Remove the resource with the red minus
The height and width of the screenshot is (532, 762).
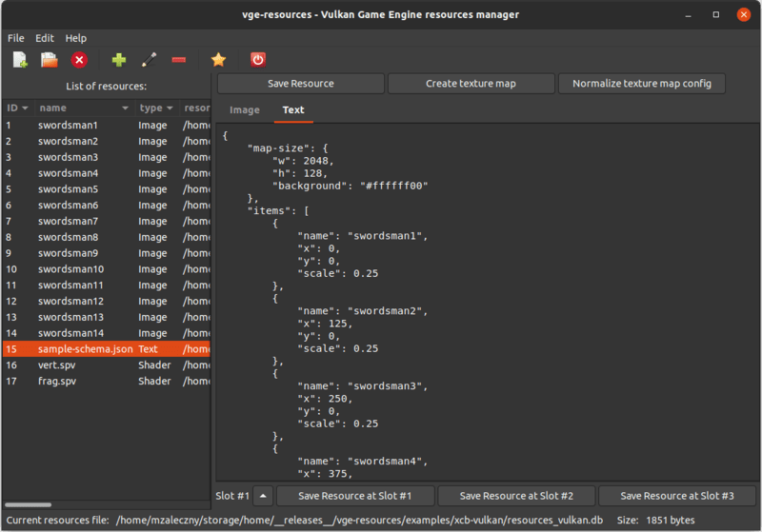[x=179, y=60]
